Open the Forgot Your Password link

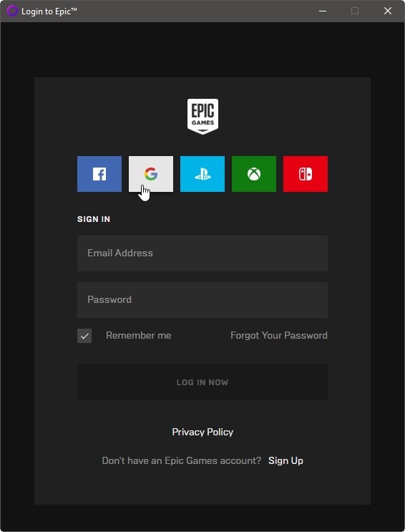point(279,335)
